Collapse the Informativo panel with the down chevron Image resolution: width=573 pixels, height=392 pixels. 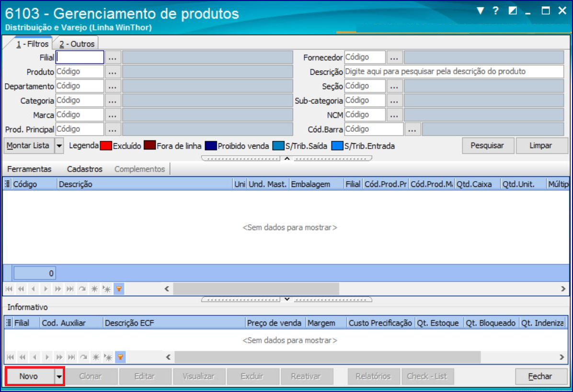point(287,299)
